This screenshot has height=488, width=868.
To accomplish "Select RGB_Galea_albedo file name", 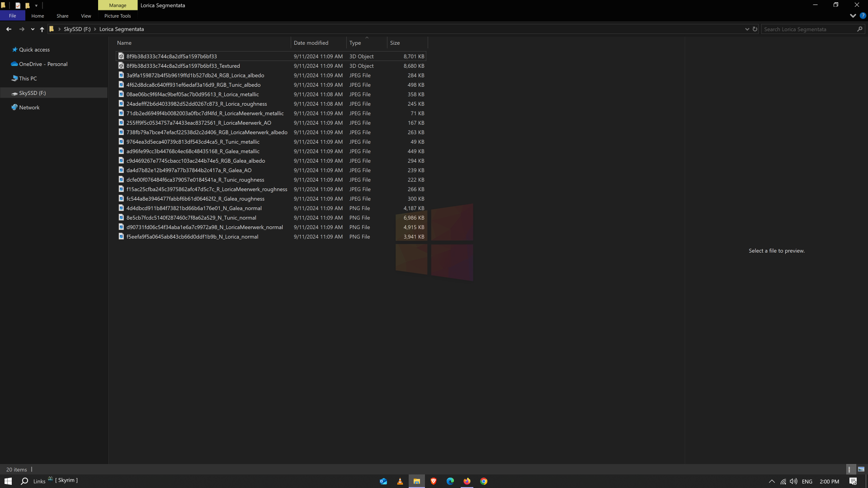I will tap(196, 161).
